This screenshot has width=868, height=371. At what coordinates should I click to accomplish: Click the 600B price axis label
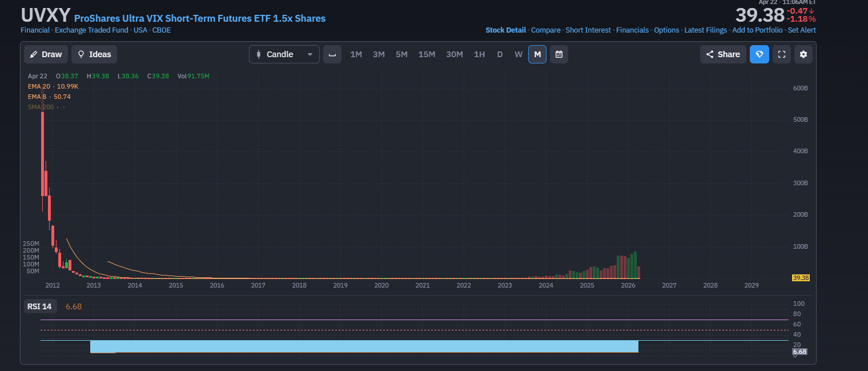(x=799, y=88)
